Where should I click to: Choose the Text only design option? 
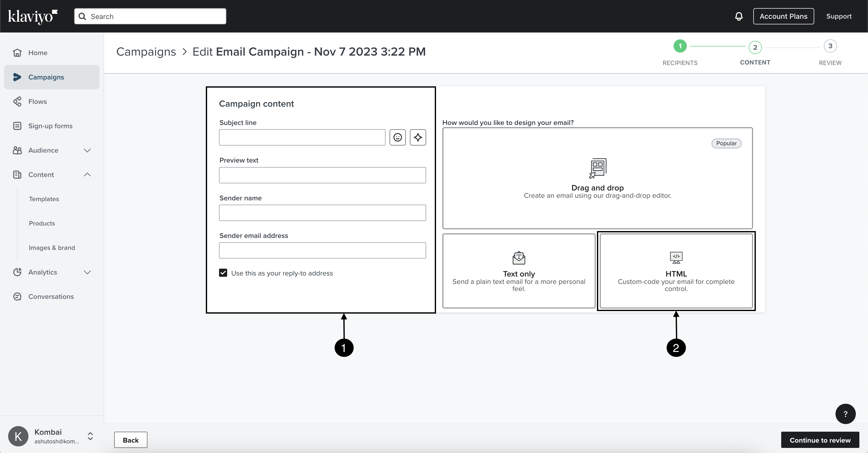[519, 271]
